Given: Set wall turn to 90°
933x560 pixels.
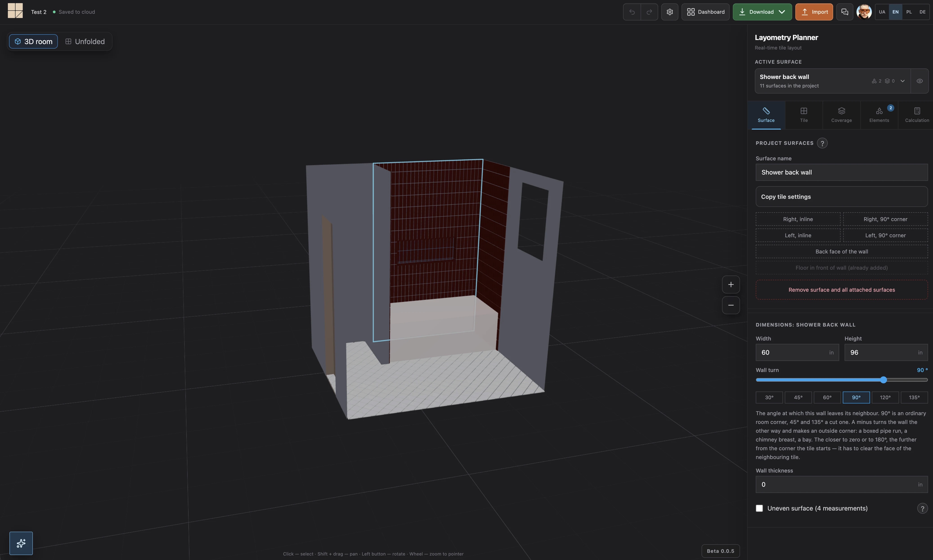Looking at the screenshot, I should pyautogui.click(x=856, y=397).
